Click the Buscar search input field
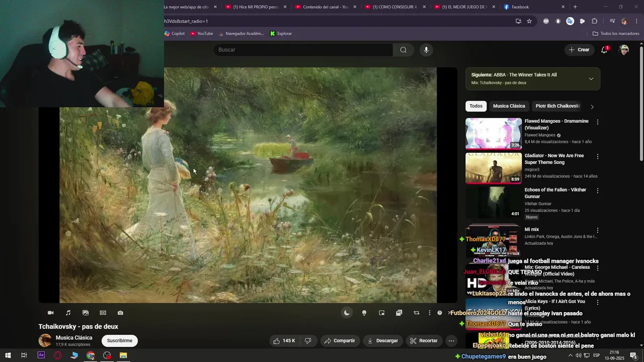This screenshot has width=644, height=362. [303, 50]
